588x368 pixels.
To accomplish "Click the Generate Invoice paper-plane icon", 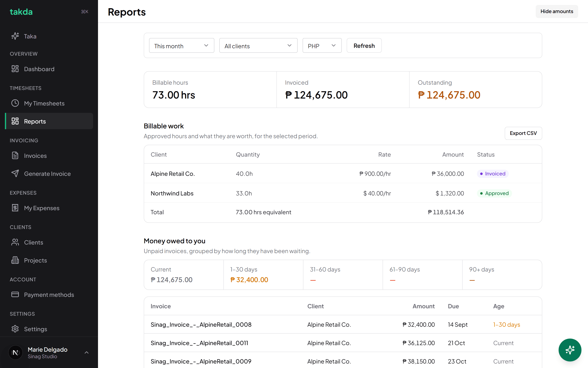I will coord(15,174).
